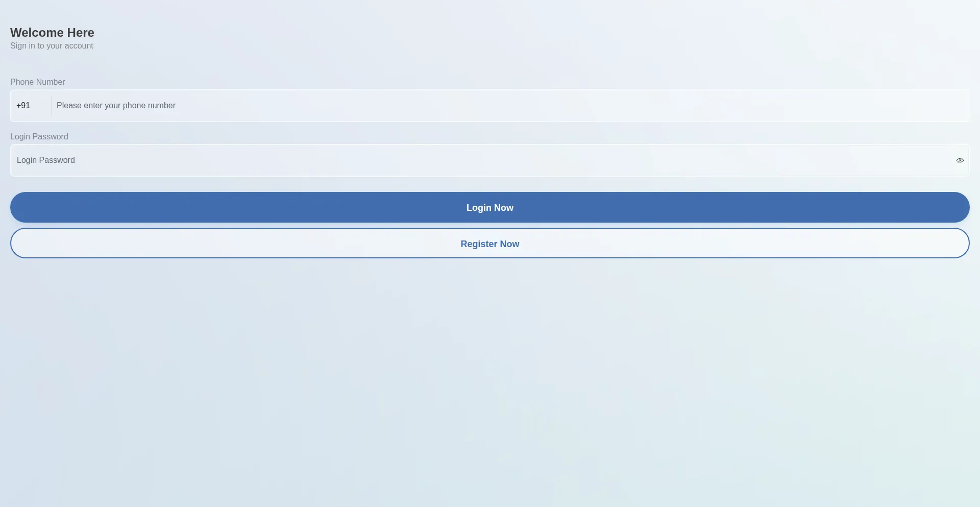
Task: Click the placeholder text in the password box
Action: 46,160
